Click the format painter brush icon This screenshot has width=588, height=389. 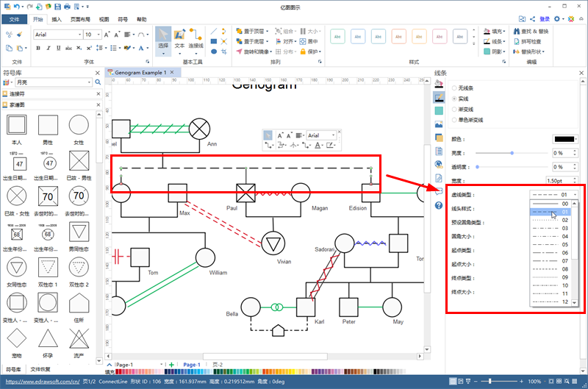pyautogui.click(x=19, y=35)
